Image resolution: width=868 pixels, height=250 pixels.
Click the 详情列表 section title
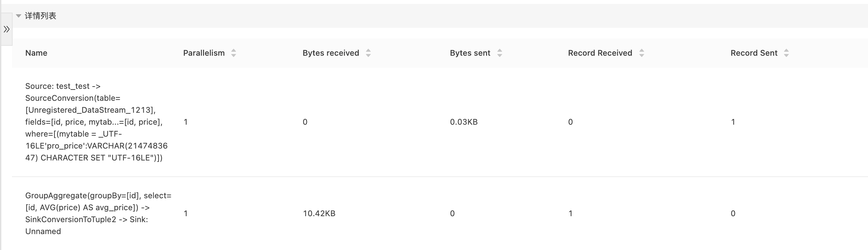tap(40, 16)
